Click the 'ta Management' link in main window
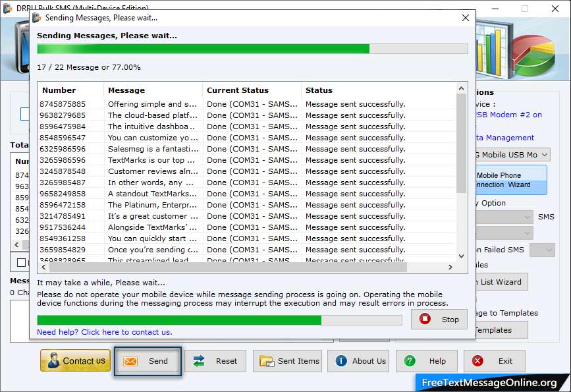The image size is (571, 392). coord(504,138)
